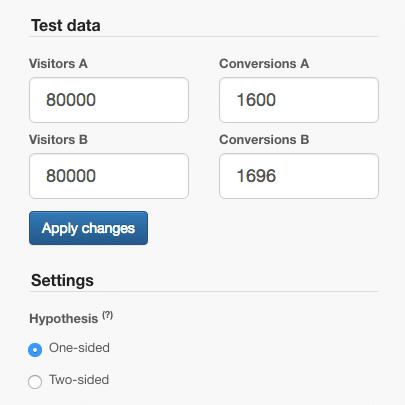
Task: Click the Conversions B label
Action: (264, 140)
